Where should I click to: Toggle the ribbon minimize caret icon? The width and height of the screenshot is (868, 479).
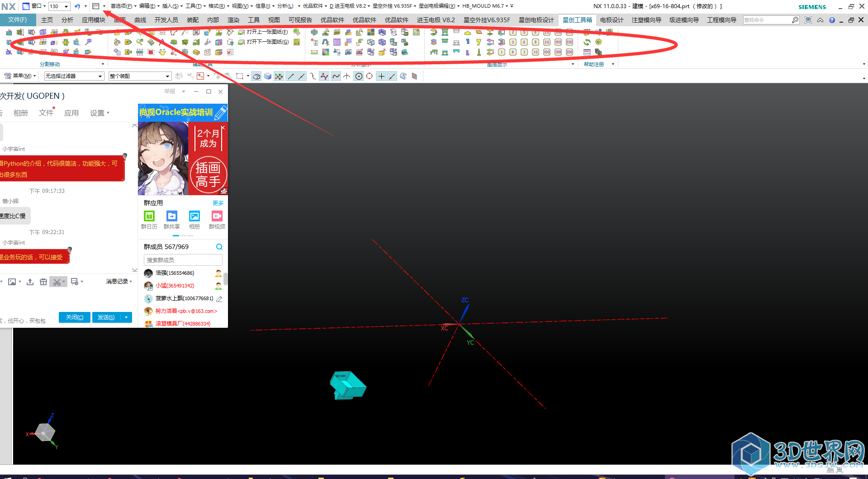[820, 20]
